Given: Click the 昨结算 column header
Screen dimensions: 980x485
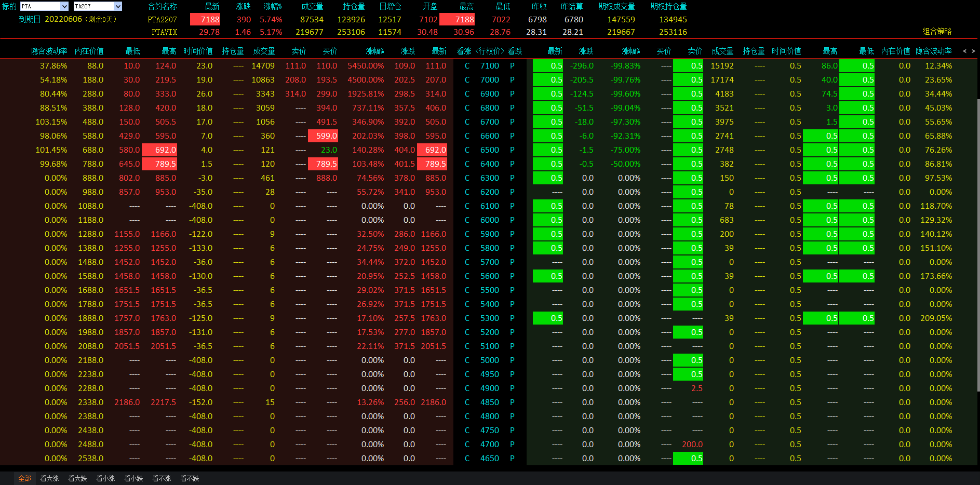Looking at the screenshot, I should click(572, 6).
